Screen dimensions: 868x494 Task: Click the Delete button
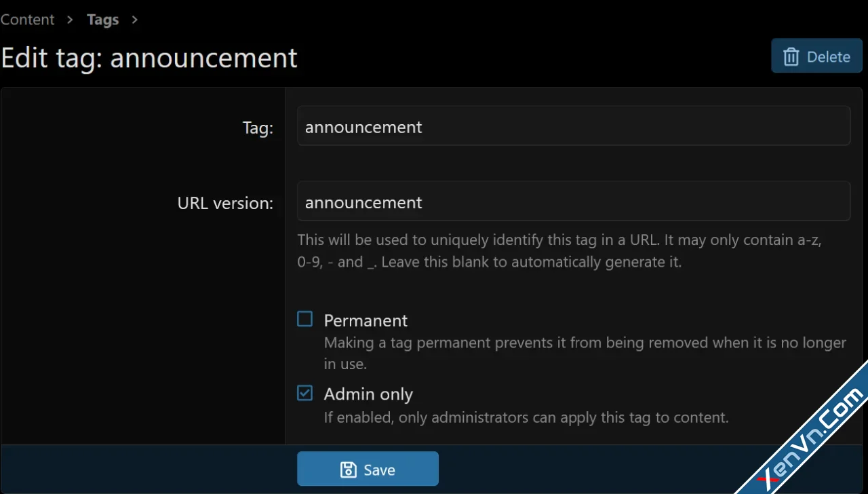coord(816,56)
